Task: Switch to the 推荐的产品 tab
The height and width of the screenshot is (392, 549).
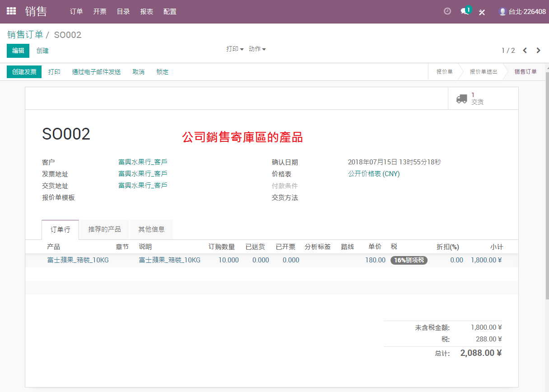Action: coord(105,229)
